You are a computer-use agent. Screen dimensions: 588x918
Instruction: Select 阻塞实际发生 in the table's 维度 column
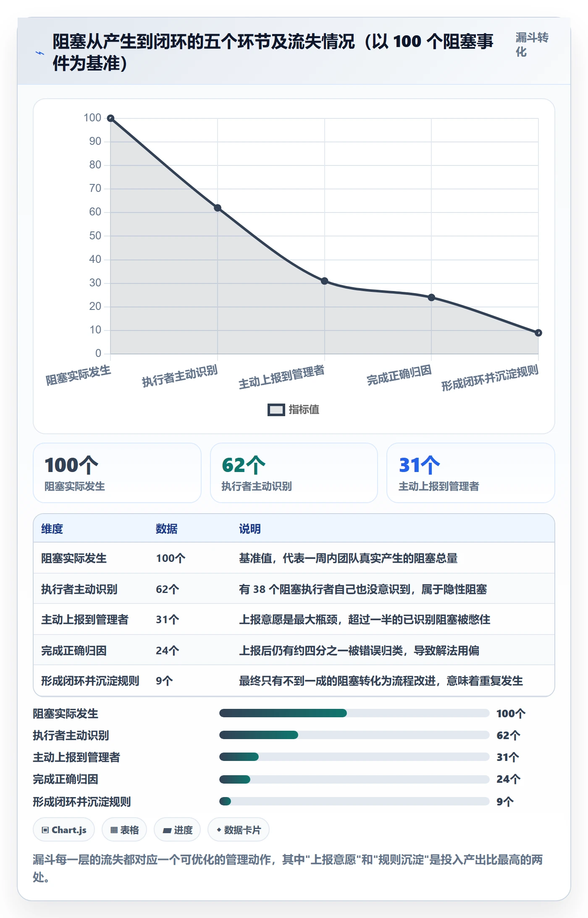tap(74, 558)
